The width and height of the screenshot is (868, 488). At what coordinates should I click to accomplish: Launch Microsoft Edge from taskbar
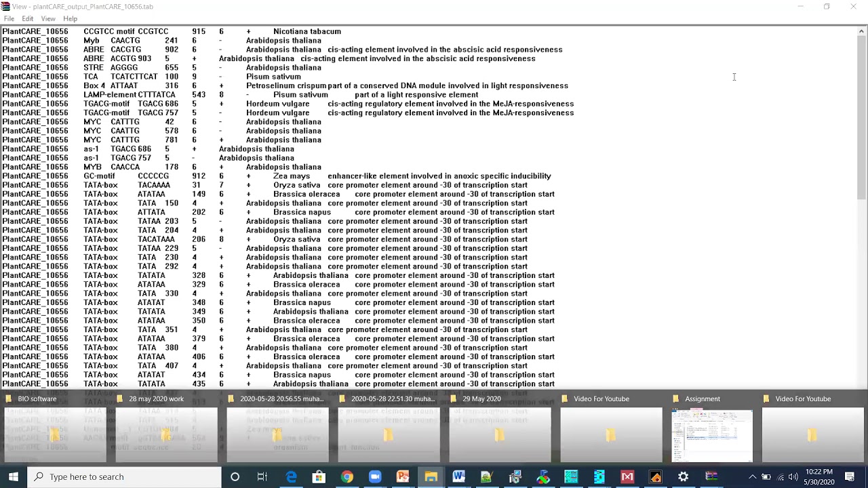pos(291,477)
